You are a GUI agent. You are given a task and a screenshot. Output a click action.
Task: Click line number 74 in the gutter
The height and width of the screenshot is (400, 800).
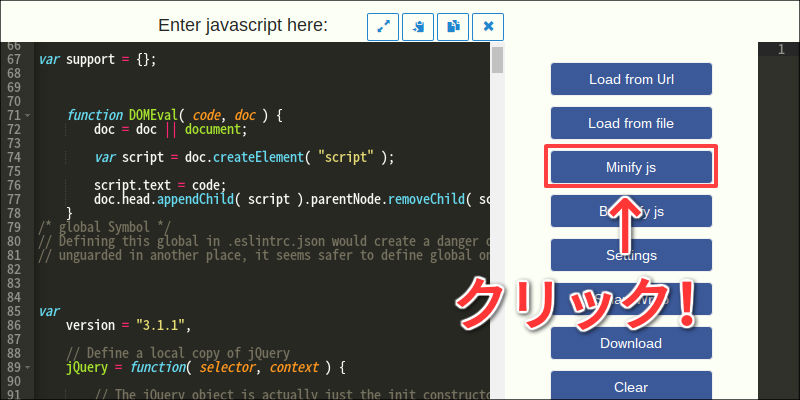[x=14, y=158]
